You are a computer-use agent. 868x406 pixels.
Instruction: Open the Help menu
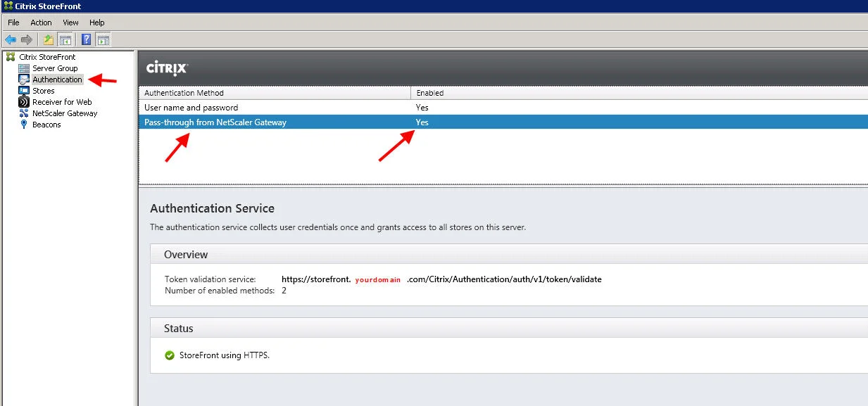pyautogui.click(x=97, y=23)
